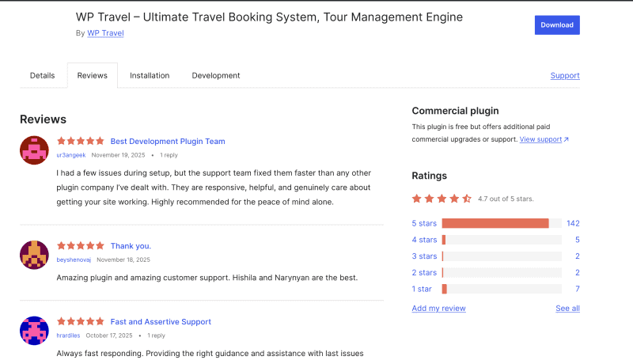
Task: Click 1 reply under hrardiles review
Action: (156, 336)
